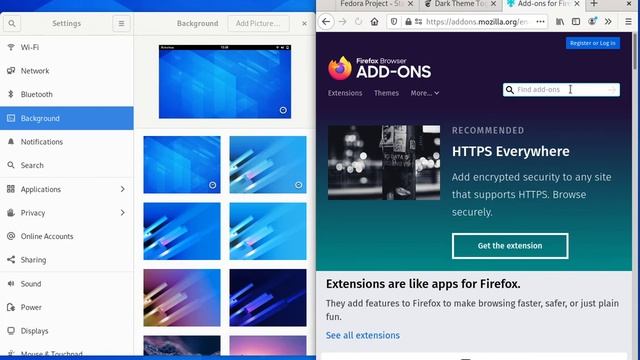Open Displays settings panel
Viewport: 640px width, 360px height.
67,331
